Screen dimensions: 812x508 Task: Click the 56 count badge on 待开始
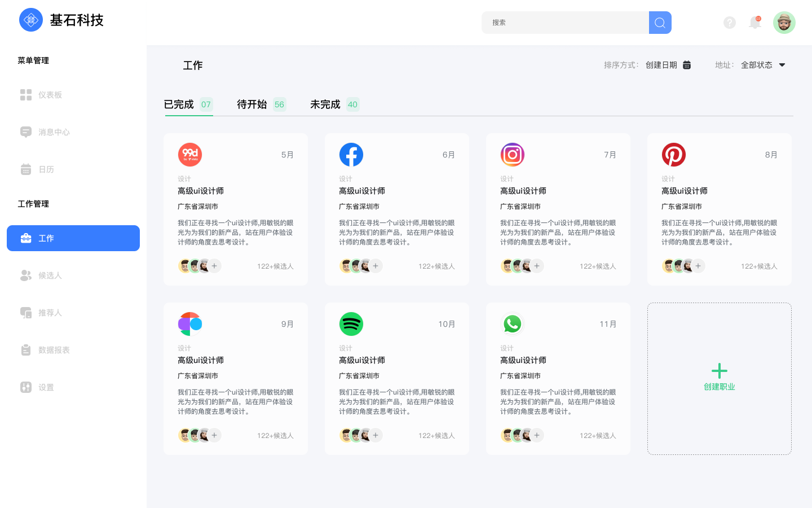point(279,104)
